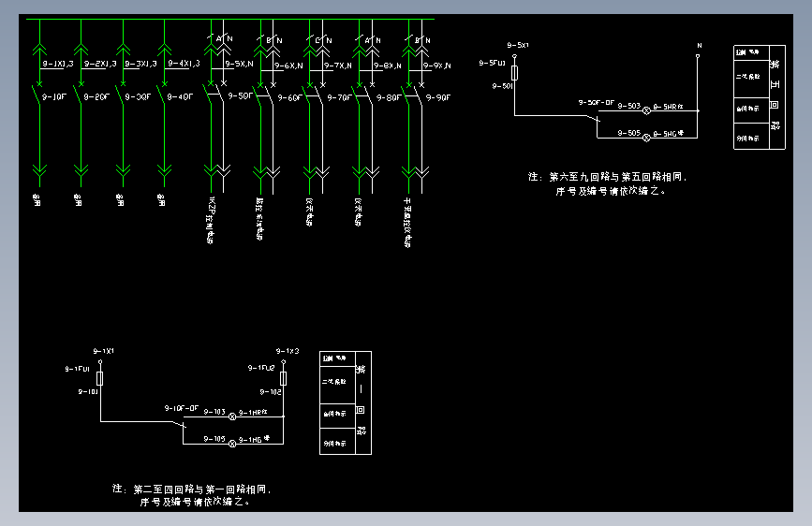Click the '9-2X1,3' terminal label

pyautogui.click(x=100, y=64)
